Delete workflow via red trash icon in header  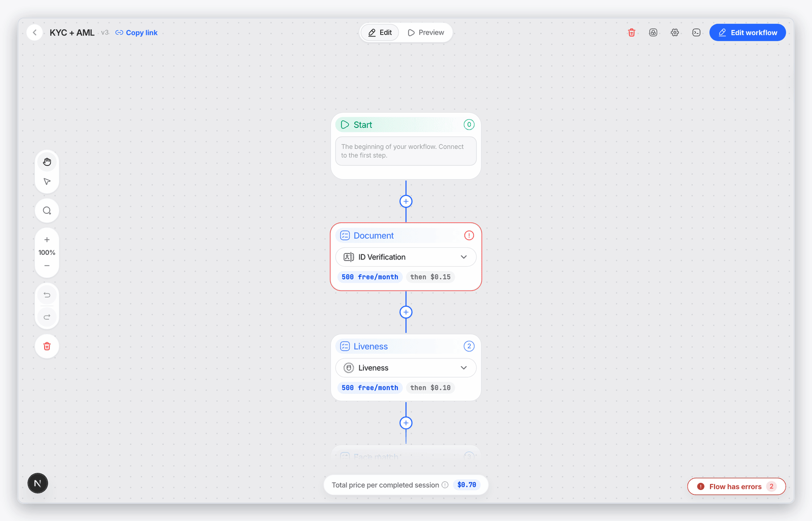point(632,32)
